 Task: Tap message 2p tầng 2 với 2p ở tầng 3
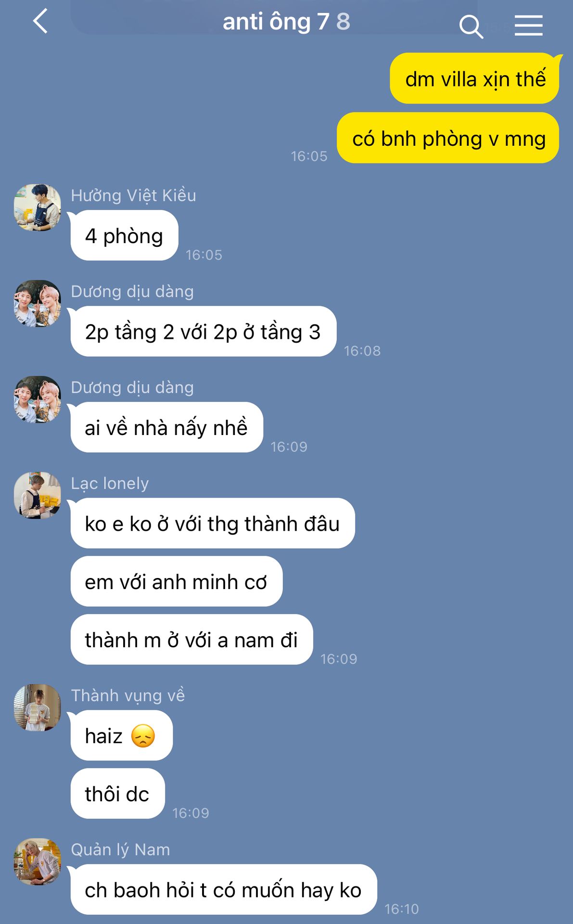click(203, 332)
